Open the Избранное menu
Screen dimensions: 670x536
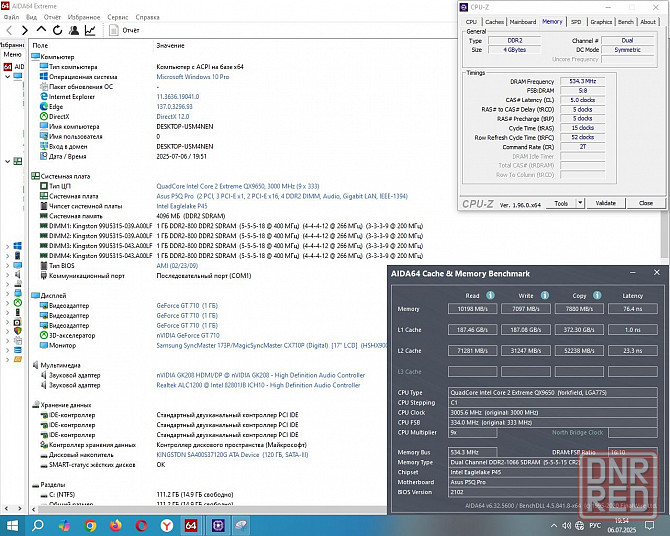tap(84, 17)
